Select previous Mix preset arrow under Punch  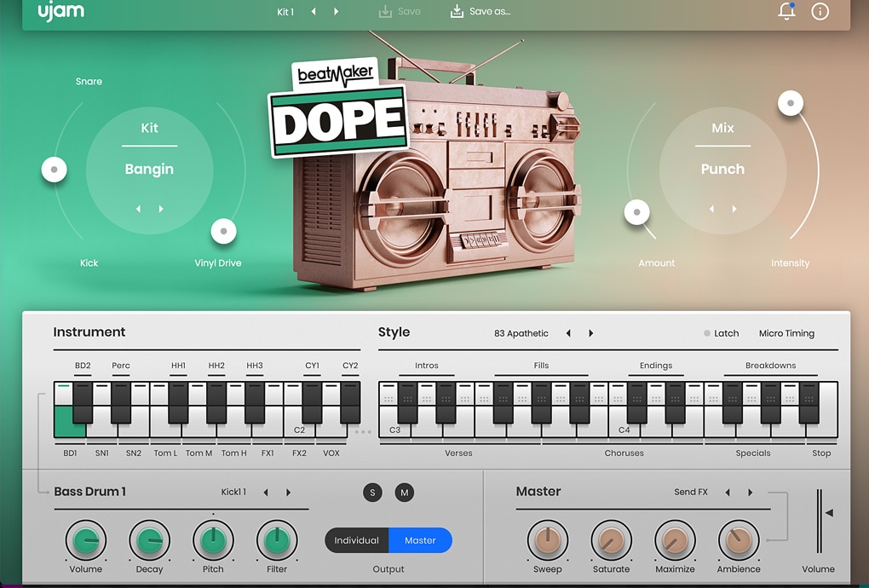711,209
